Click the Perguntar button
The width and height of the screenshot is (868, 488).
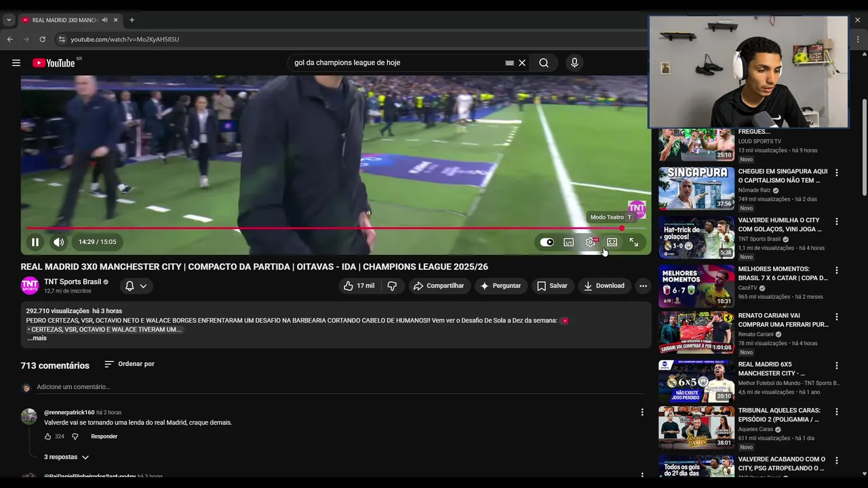pos(500,286)
